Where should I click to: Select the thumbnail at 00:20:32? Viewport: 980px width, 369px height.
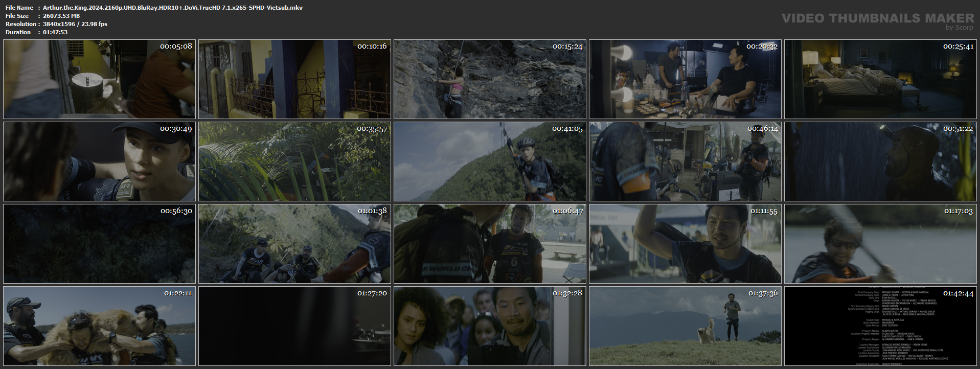pyautogui.click(x=685, y=79)
